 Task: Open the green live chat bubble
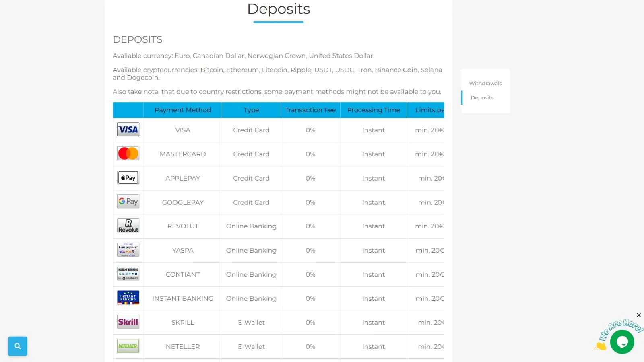pyautogui.click(x=622, y=342)
